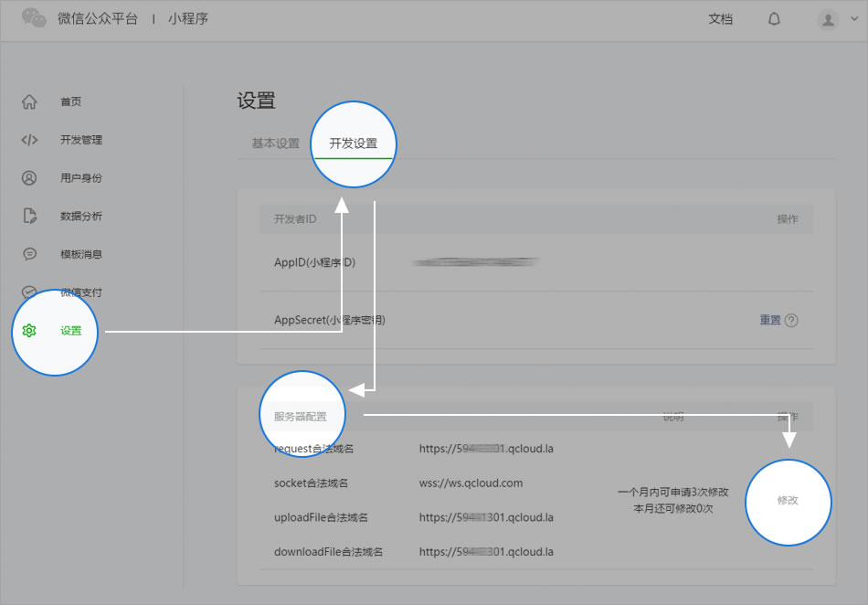
Task: Click the request合法域名 label
Action: [x=314, y=449]
